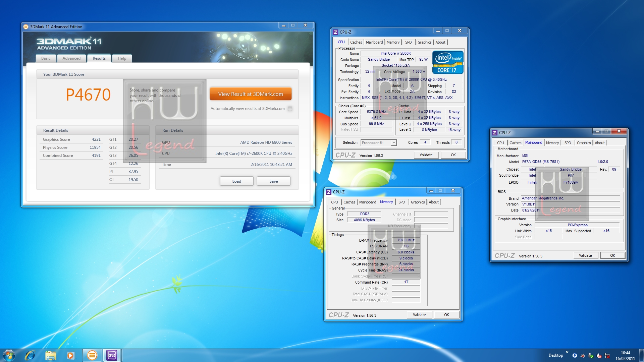
Task: Open Windows Media Player from the taskbar
Action: pos(70,355)
